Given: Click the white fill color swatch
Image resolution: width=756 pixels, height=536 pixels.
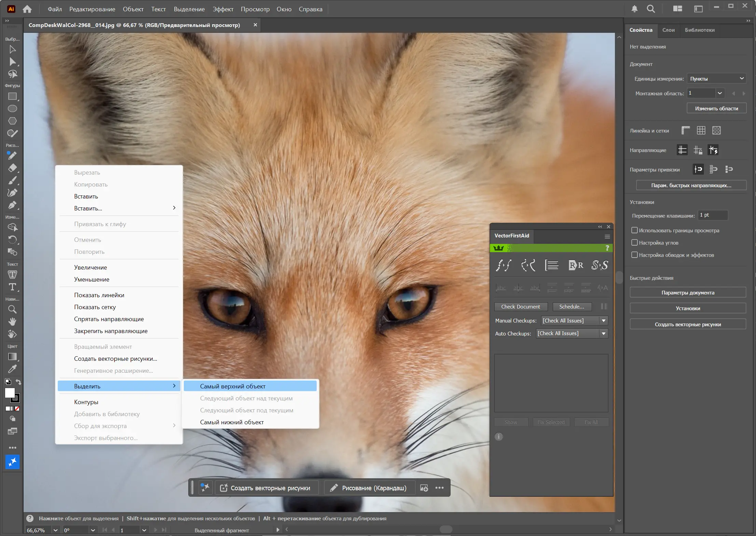Looking at the screenshot, I should click(10, 393).
